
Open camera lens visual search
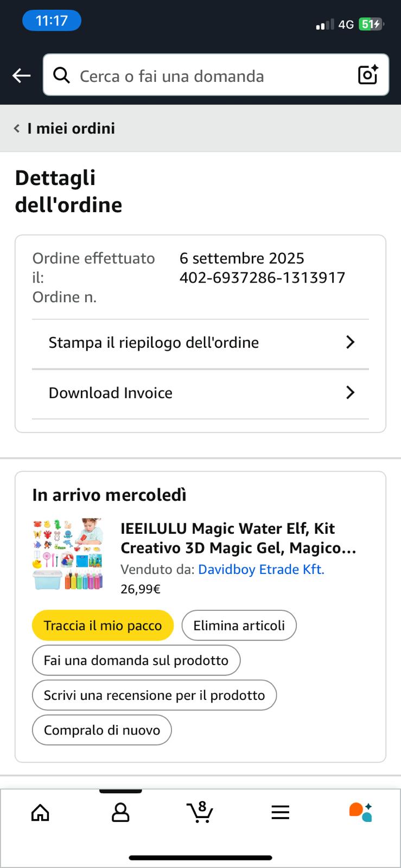click(x=368, y=75)
